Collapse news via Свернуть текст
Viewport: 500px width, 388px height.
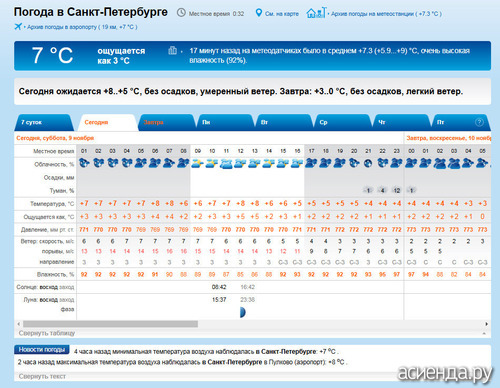coord(42,376)
